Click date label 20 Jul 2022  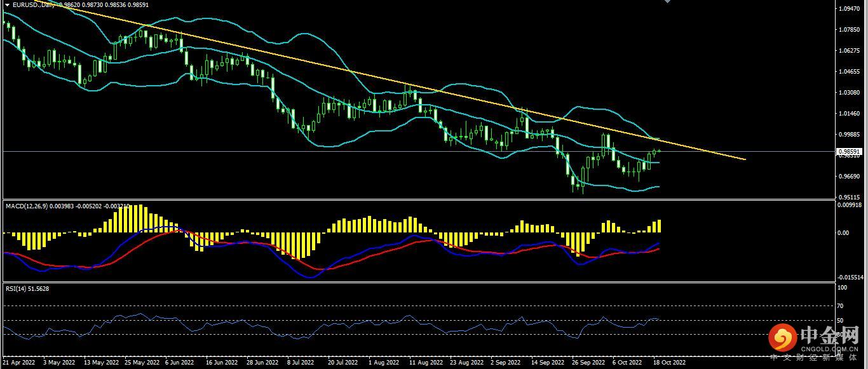pyautogui.click(x=343, y=363)
